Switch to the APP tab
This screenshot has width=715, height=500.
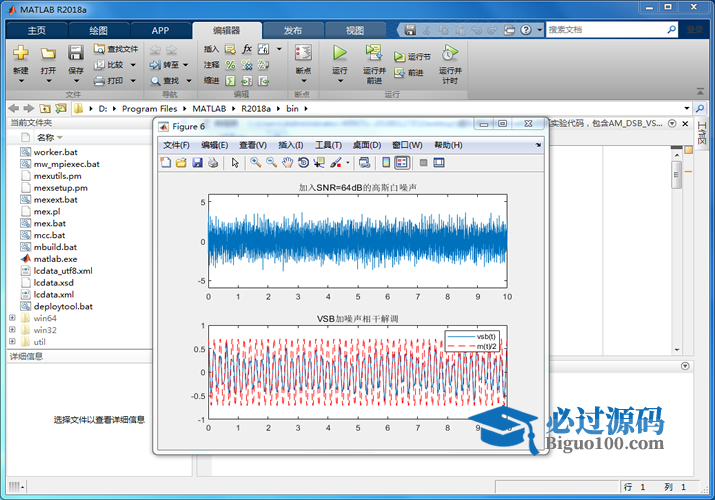pos(161,30)
